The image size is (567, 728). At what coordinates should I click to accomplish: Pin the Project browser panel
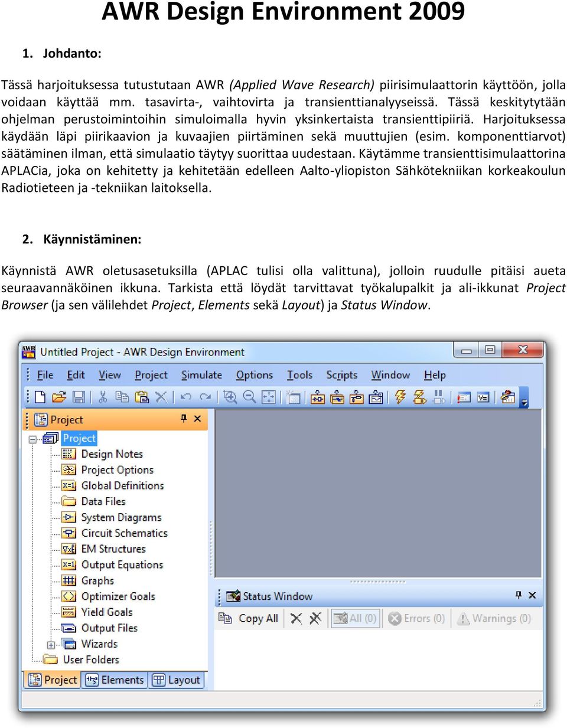tap(184, 419)
